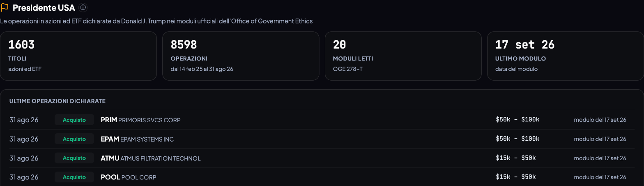The image size is (644, 186).
Task: Click the Acquisto badge on the EPAM row
Action: [x=74, y=139]
